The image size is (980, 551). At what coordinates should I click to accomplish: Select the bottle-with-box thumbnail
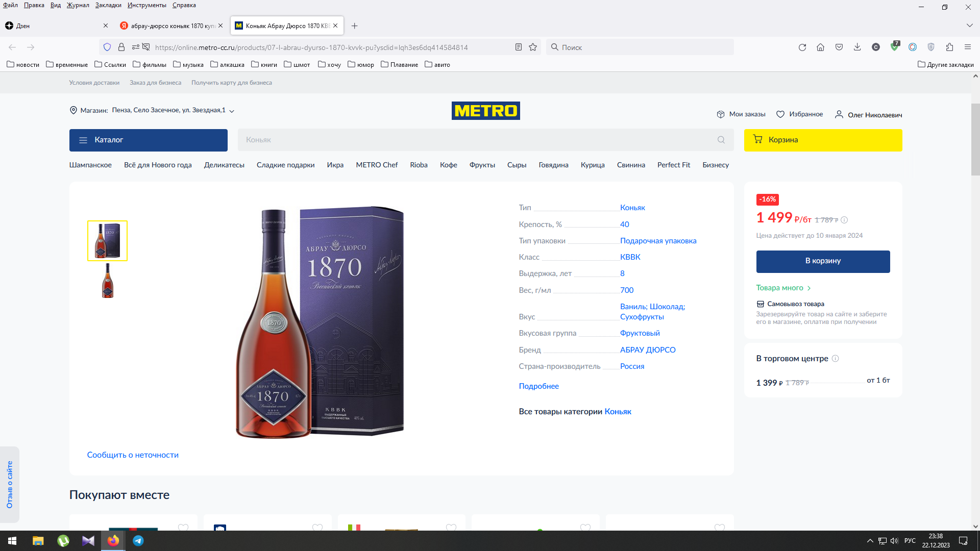pos(107,240)
